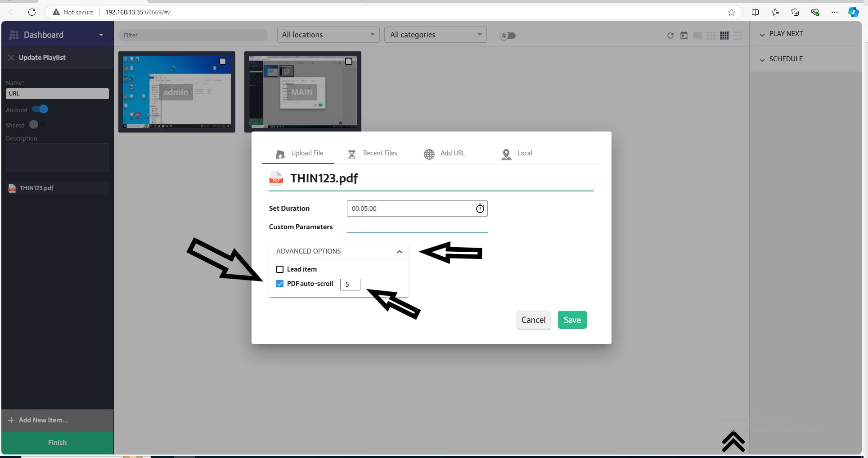
Task: Switch to list view layout icon
Action: click(738, 36)
